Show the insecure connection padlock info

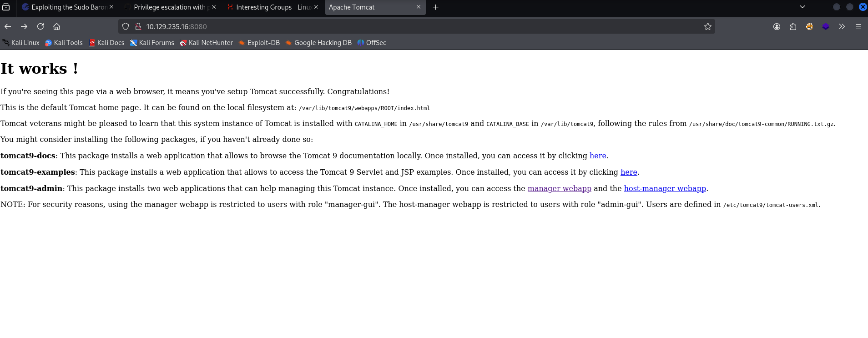pos(138,26)
